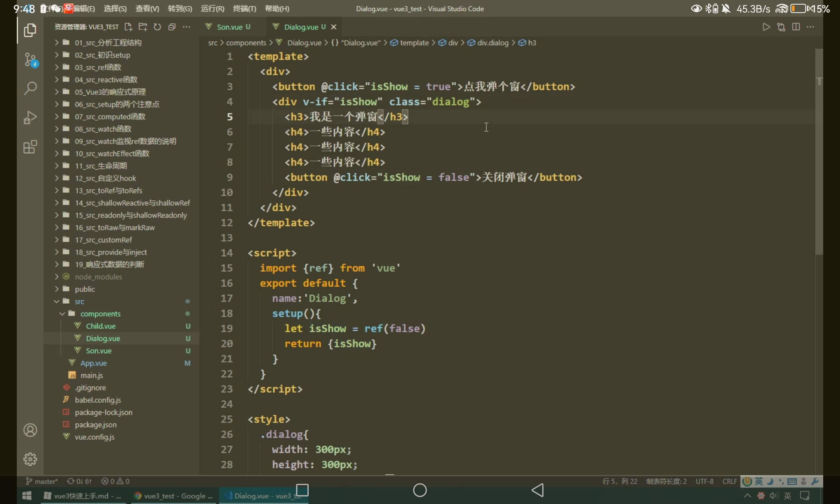Click Refresh Explorer icon
The width and height of the screenshot is (840, 504).
[157, 27]
